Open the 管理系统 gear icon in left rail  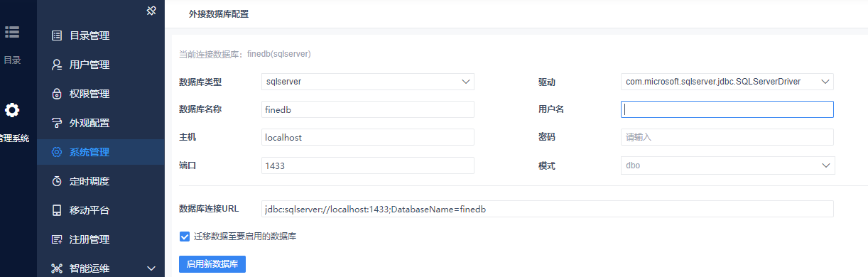point(12,110)
